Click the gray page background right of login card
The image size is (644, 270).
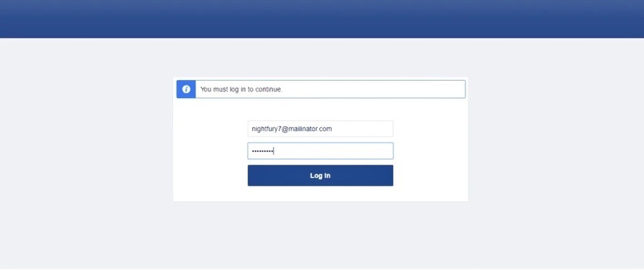click(556, 140)
